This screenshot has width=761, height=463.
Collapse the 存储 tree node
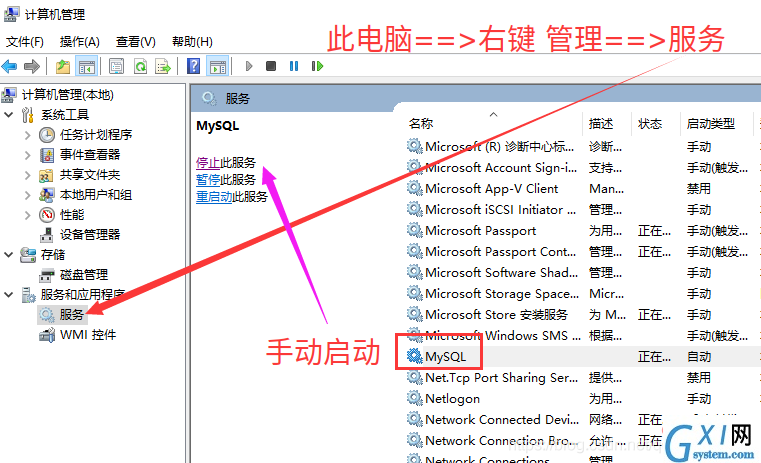tap(8, 255)
